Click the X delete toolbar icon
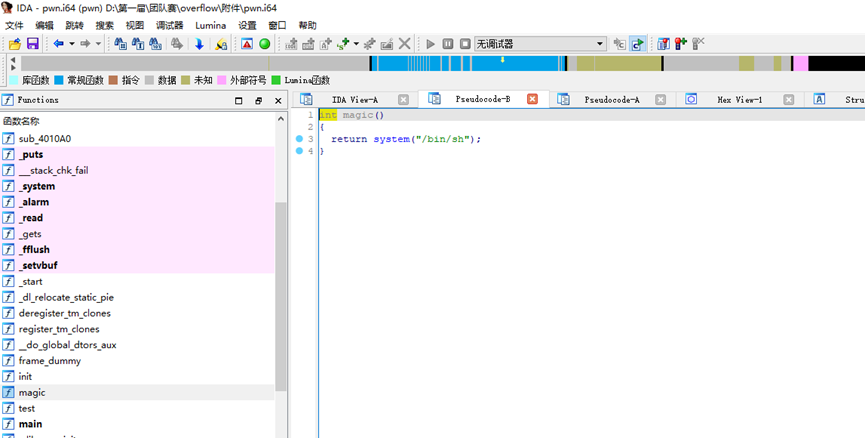The width and height of the screenshot is (865, 438). coord(405,44)
